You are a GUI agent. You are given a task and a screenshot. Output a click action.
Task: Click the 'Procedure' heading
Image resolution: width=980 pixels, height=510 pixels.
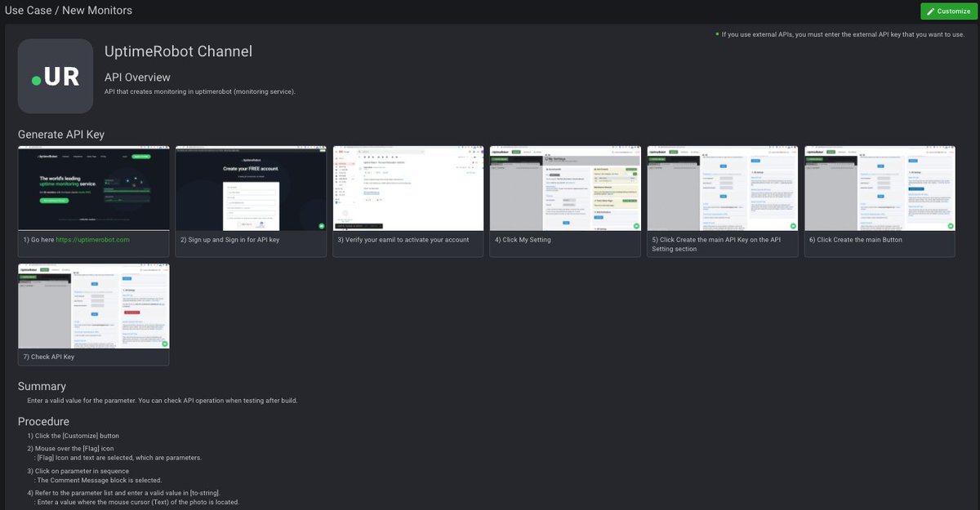tap(43, 422)
